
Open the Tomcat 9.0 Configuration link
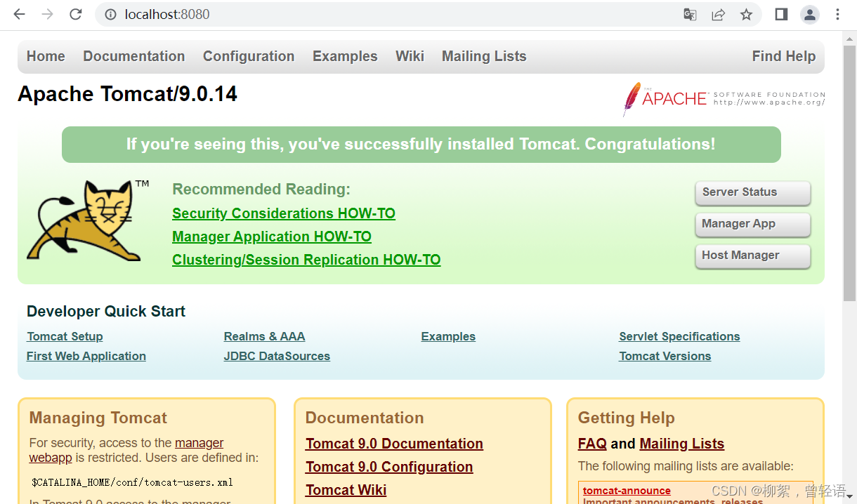(x=389, y=467)
